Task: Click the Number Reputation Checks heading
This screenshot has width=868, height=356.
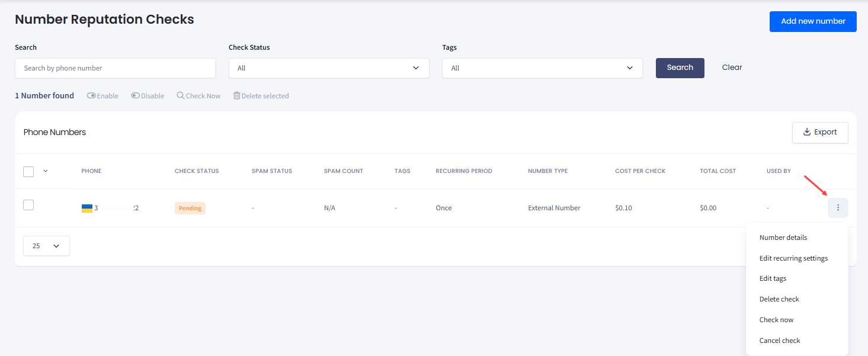Action: (x=104, y=19)
